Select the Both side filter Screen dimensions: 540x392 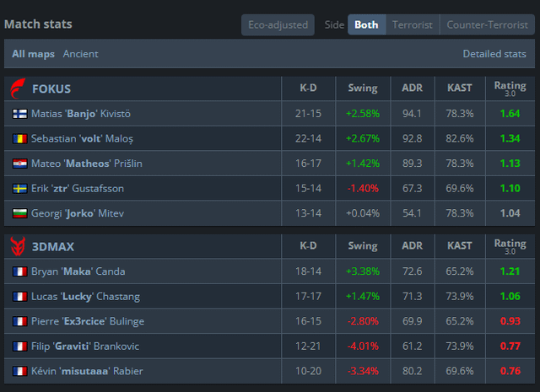click(x=366, y=25)
